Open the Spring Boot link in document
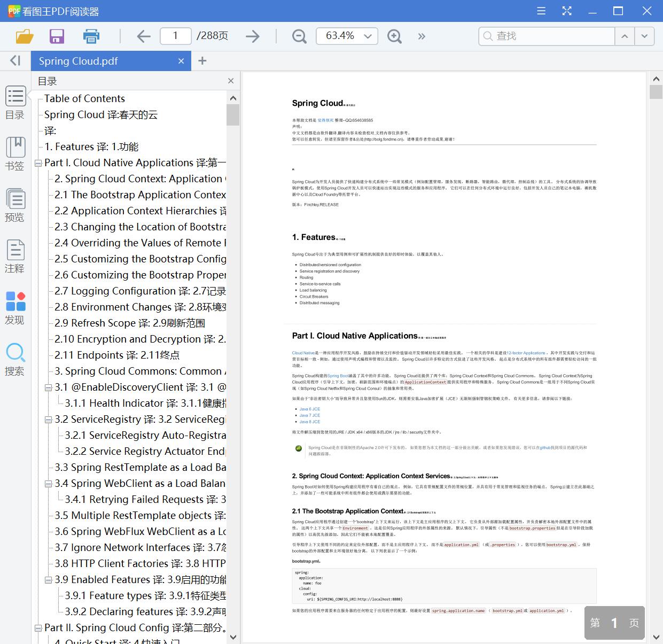The height and width of the screenshot is (644, 663). pyautogui.click(x=338, y=376)
